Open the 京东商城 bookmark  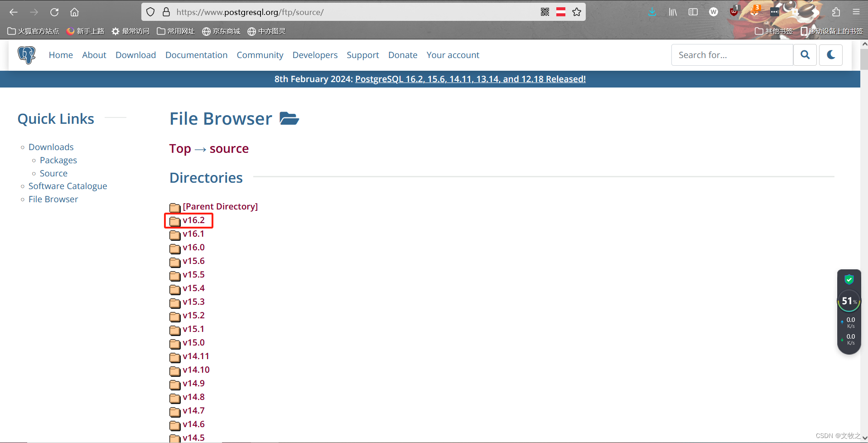pyautogui.click(x=221, y=31)
